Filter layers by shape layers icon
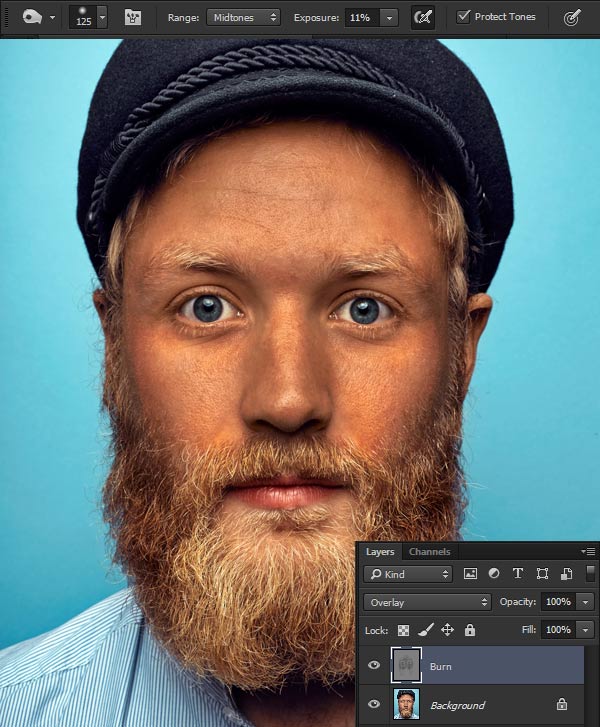 [542, 574]
